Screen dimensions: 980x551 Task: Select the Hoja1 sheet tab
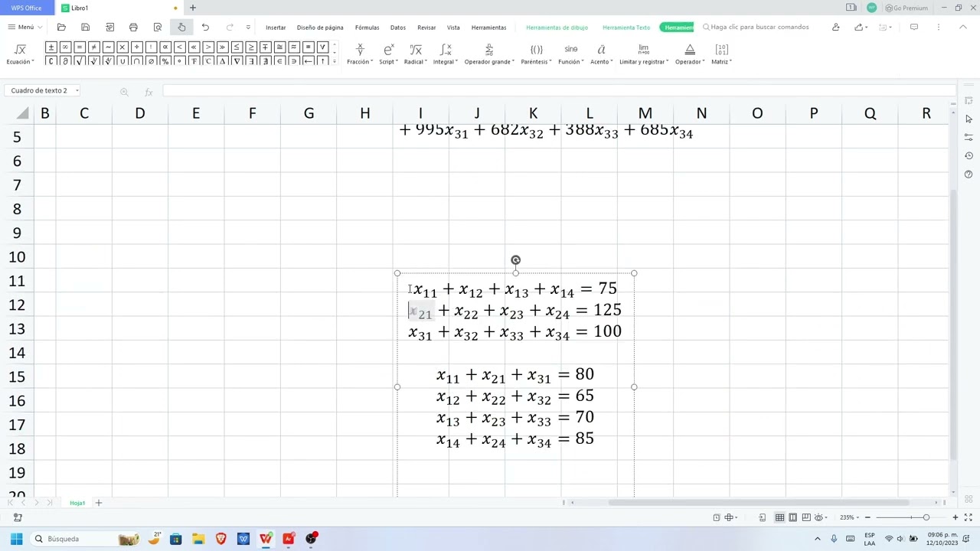coord(77,503)
